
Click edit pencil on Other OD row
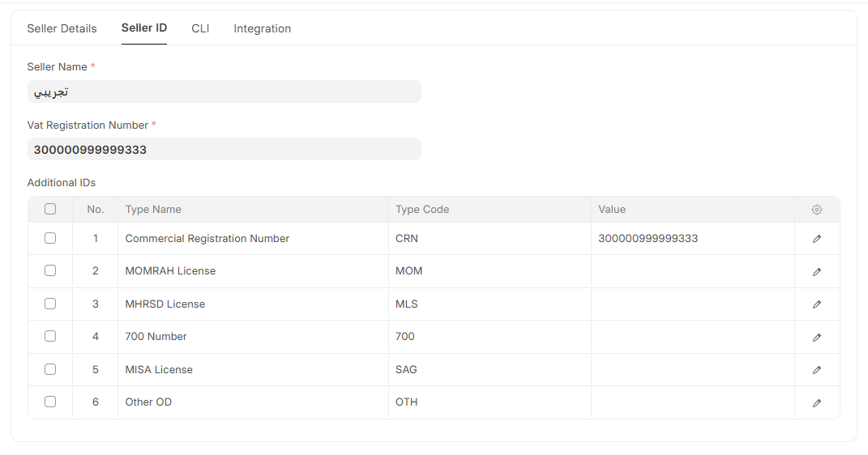(816, 402)
